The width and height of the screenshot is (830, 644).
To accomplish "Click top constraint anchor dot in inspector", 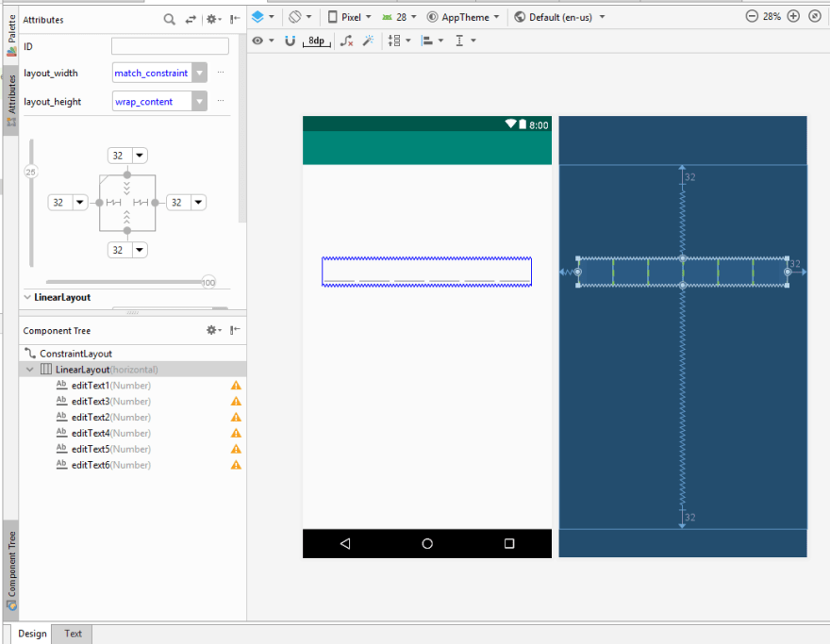I will pos(127,174).
